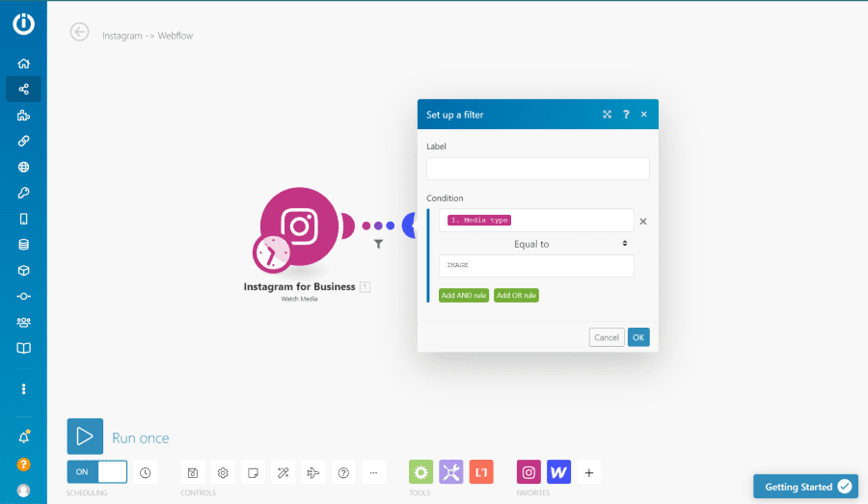Screen dimensions: 868x504
Task: Click the scenario name Instagram -> Webflow
Action: coord(148,36)
